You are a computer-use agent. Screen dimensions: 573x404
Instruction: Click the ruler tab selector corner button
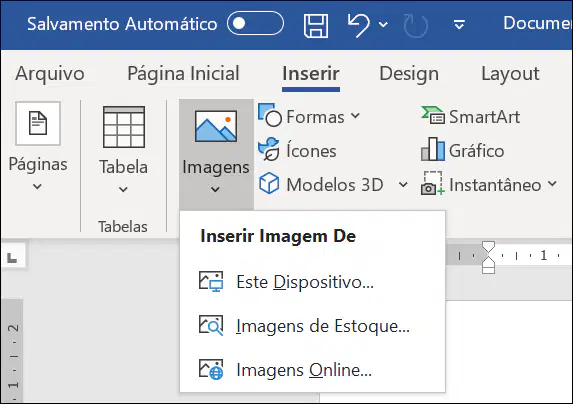pyautogui.click(x=12, y=259)
